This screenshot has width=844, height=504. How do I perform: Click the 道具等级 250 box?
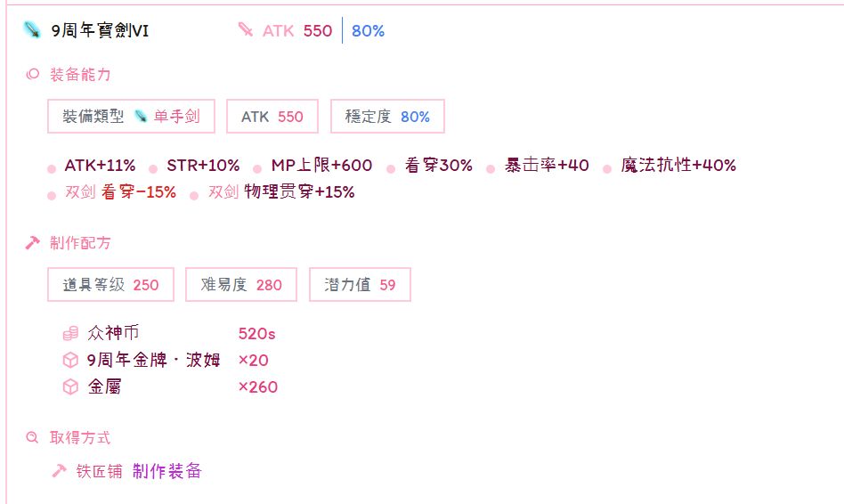coord(110,285)
